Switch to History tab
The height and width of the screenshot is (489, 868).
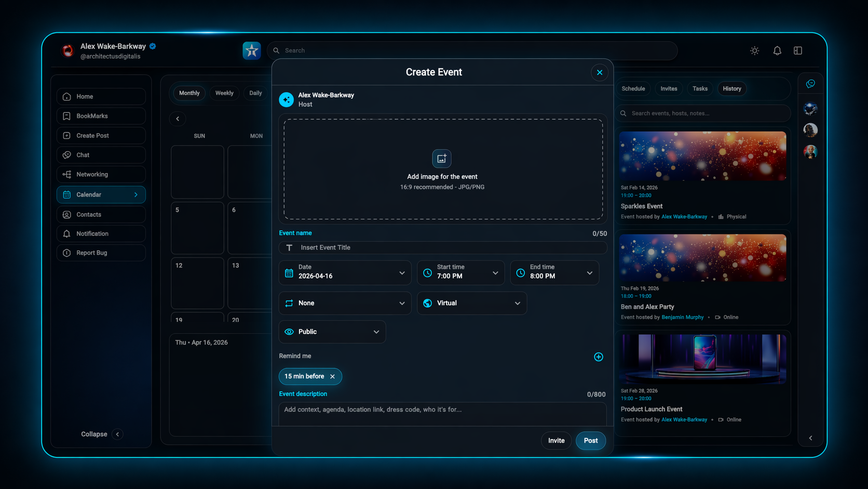[x=732, y=89]
